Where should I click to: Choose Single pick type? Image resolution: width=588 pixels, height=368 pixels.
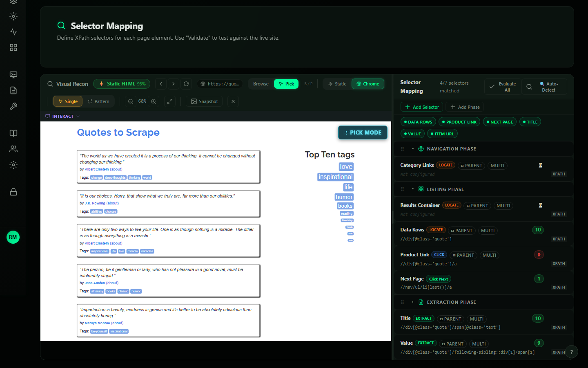(x=68, y=101)
